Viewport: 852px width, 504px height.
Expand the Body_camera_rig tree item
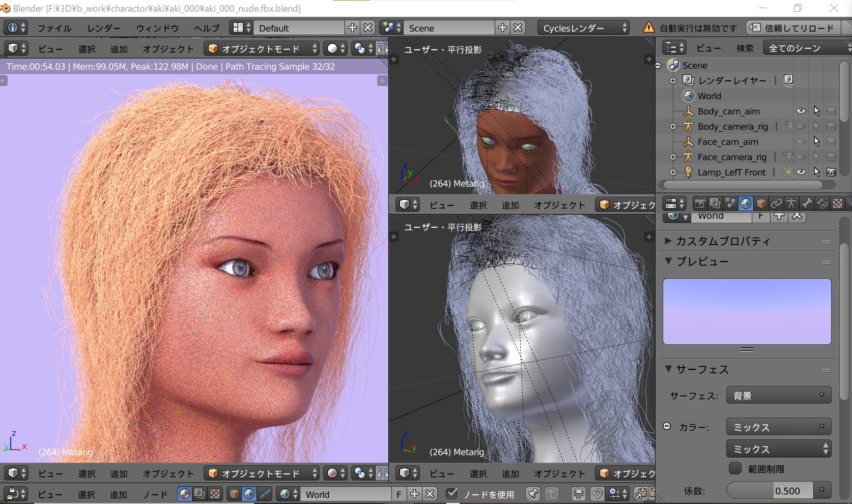[673, 127]
